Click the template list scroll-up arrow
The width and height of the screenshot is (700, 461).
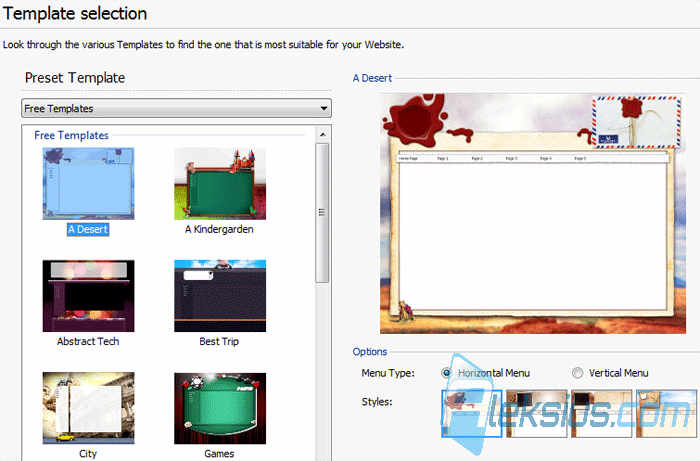coord(322,134)
